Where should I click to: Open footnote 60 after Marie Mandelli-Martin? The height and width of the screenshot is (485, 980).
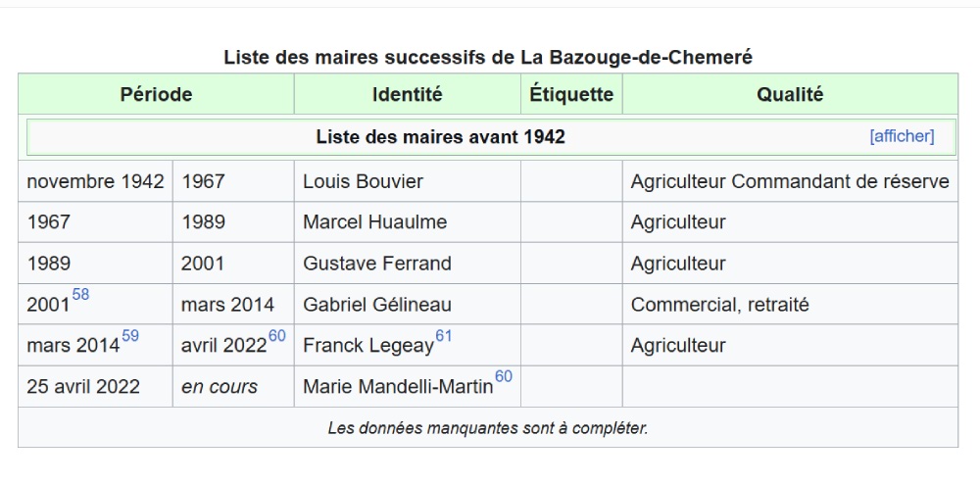[503, 377]
